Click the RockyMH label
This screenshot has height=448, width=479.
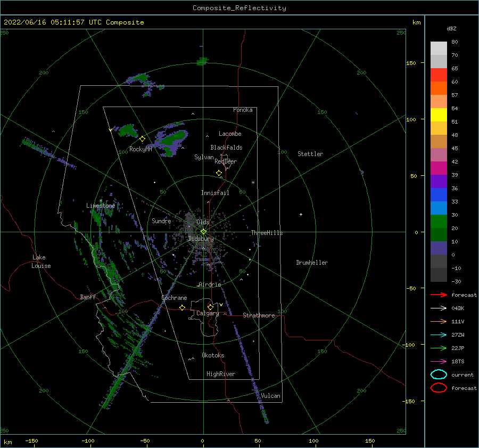pos(141,149)
